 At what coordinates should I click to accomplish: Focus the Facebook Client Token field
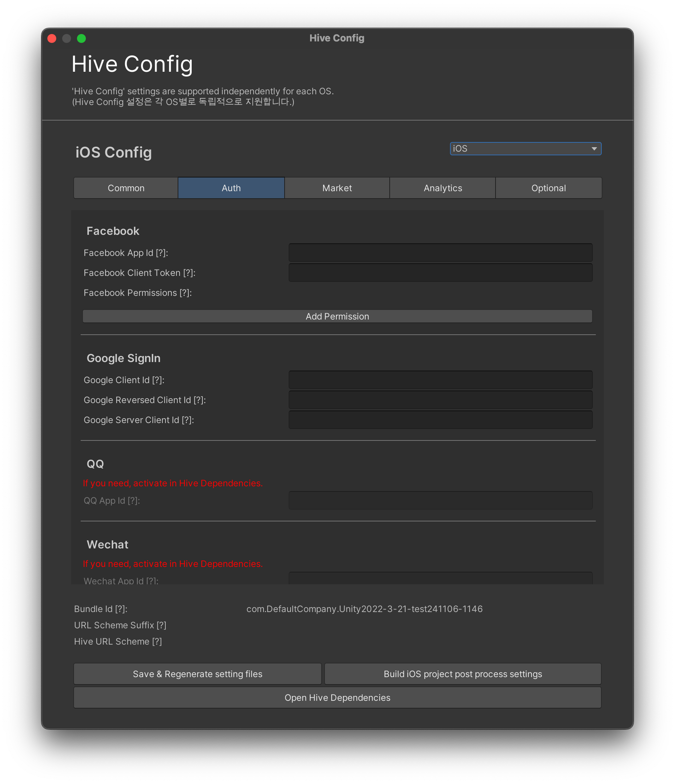(x=440, y=273)
